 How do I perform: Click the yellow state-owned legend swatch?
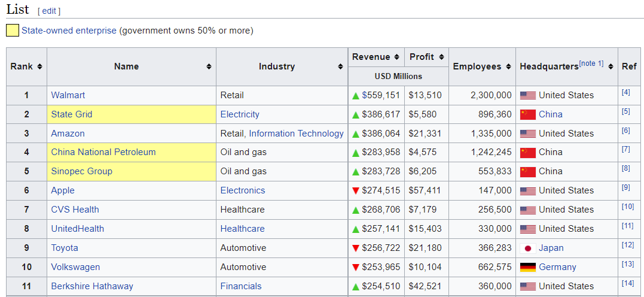13,31
